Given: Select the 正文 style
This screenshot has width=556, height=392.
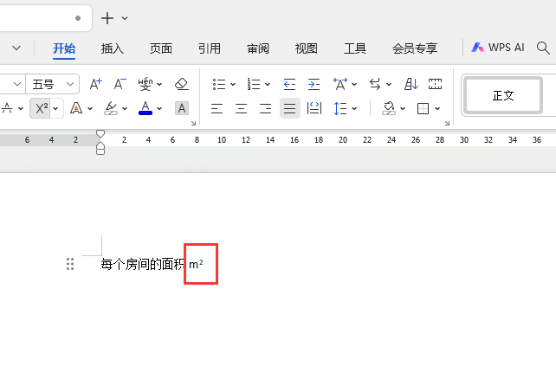Looking at the screenshot, I should point(503,95).
